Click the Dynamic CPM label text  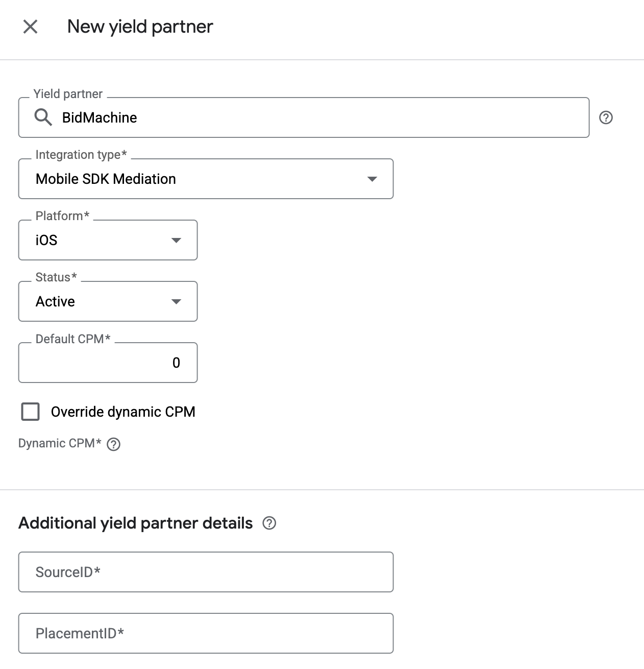(x=60, y=443)
